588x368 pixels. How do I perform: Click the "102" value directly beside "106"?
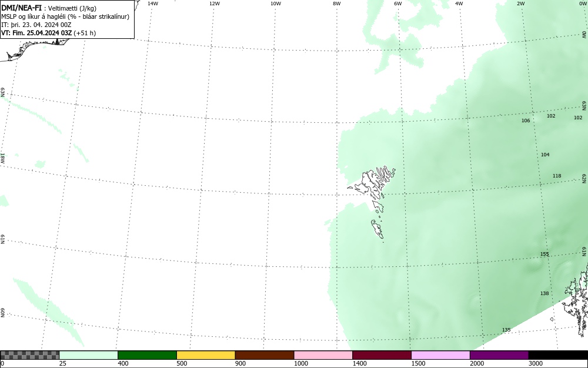click(x=551, y=116)
